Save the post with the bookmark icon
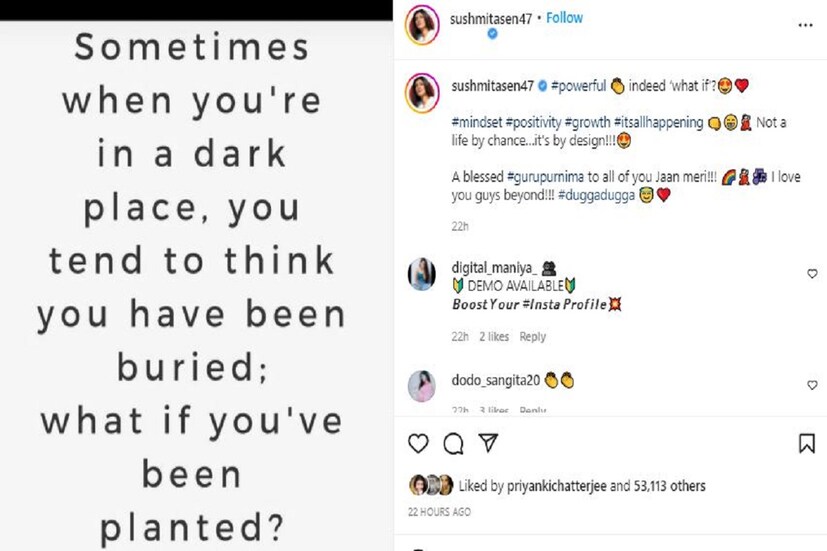The height and width of the screenshot is (551, 827). point(807,443)
